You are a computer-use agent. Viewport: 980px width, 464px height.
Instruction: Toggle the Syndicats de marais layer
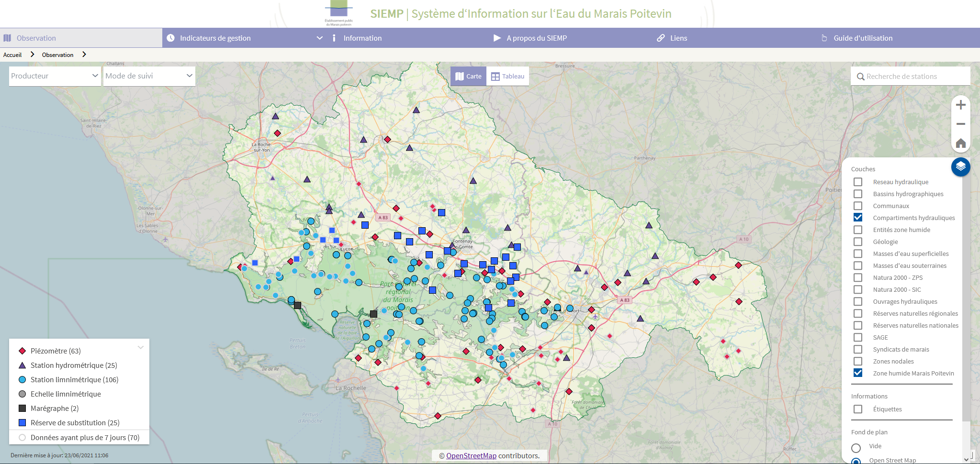coord(858,349)
